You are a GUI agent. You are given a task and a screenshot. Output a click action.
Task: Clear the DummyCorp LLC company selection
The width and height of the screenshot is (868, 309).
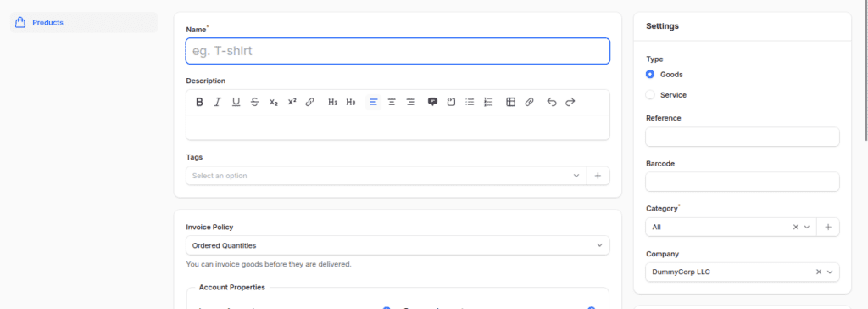tap(819, 272)
